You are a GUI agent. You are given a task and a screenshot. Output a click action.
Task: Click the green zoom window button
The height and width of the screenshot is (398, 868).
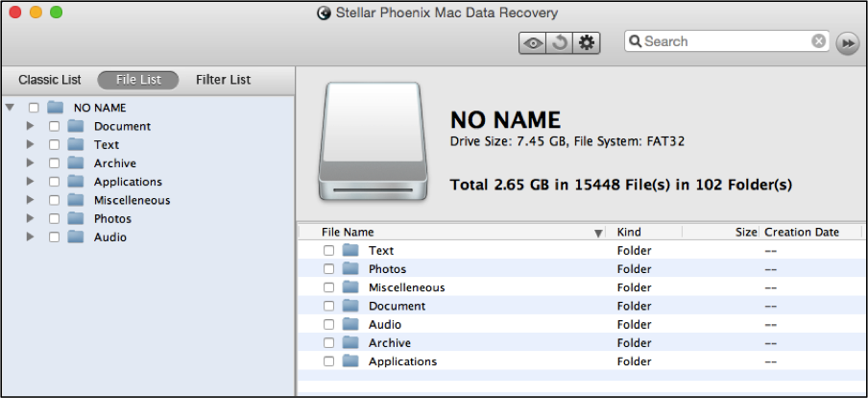tap(56, 12)
